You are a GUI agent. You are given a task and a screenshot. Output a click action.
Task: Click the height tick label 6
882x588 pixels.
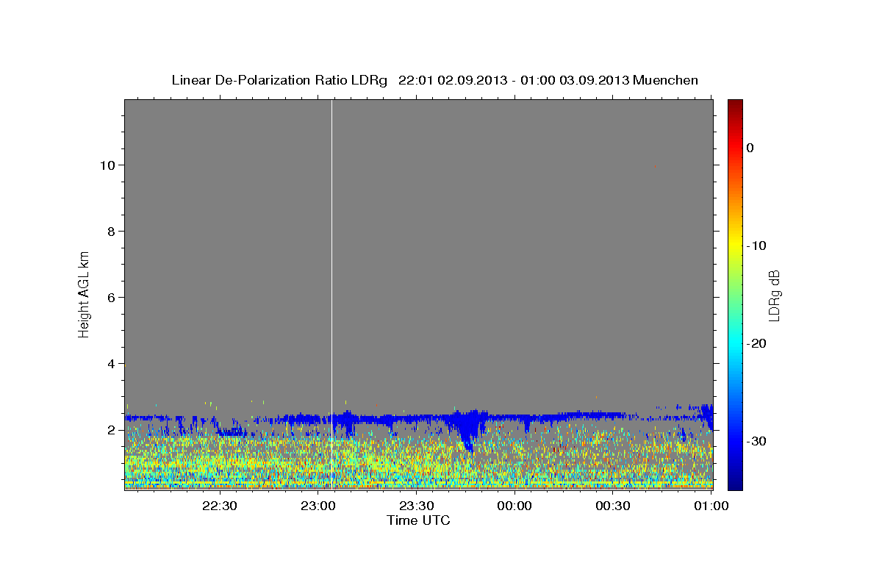[111, 298]
